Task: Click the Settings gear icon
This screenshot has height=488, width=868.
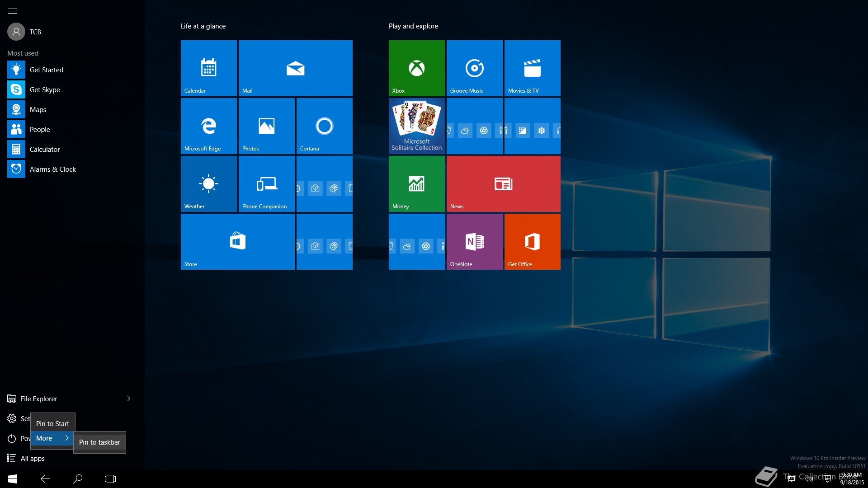Action: tap(12, 418)
